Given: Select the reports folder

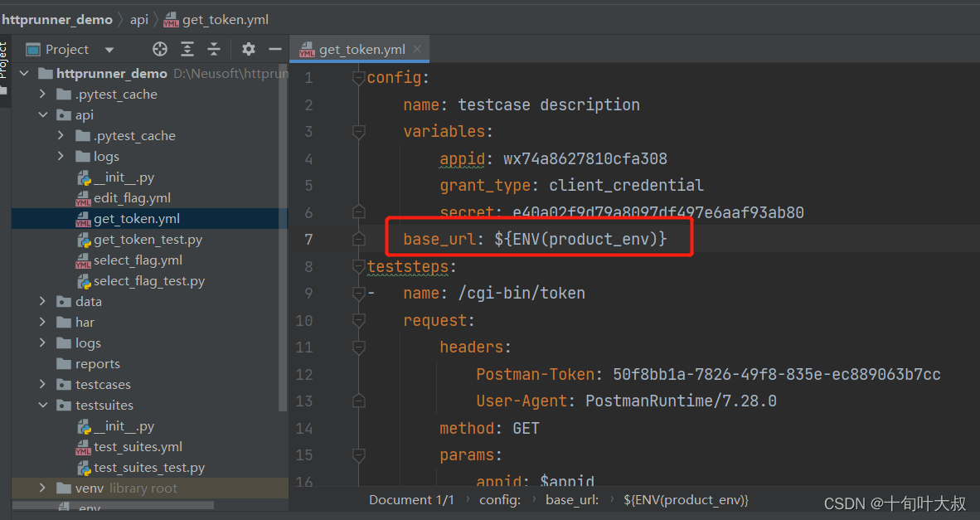Looking at the screenshot, I should [x=97, y=364].
